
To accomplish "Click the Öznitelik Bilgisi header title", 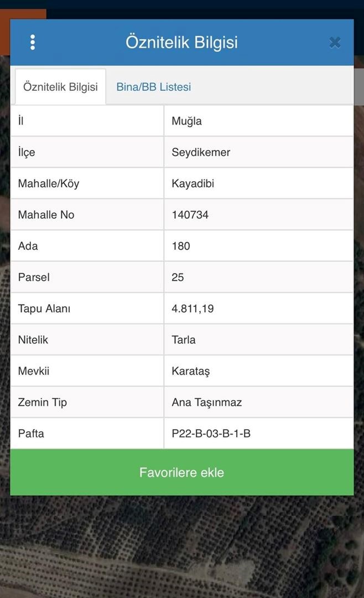I will coord(181,43).
